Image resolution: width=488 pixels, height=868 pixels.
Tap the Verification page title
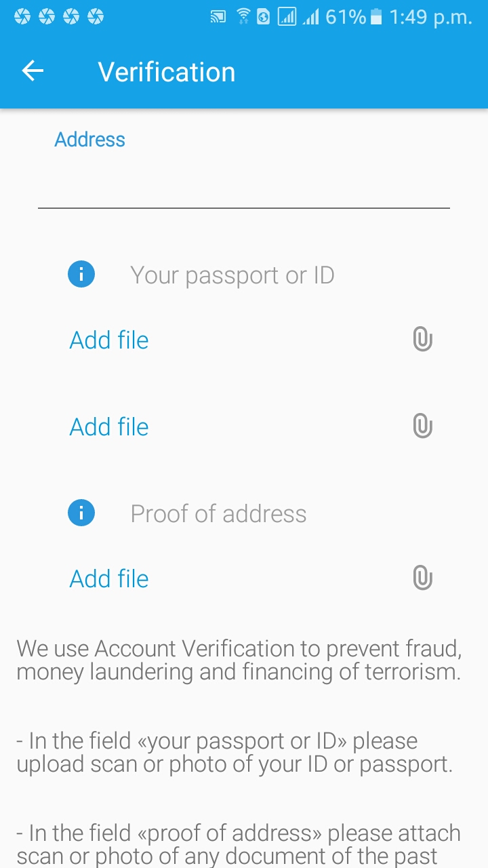[167, 72]
